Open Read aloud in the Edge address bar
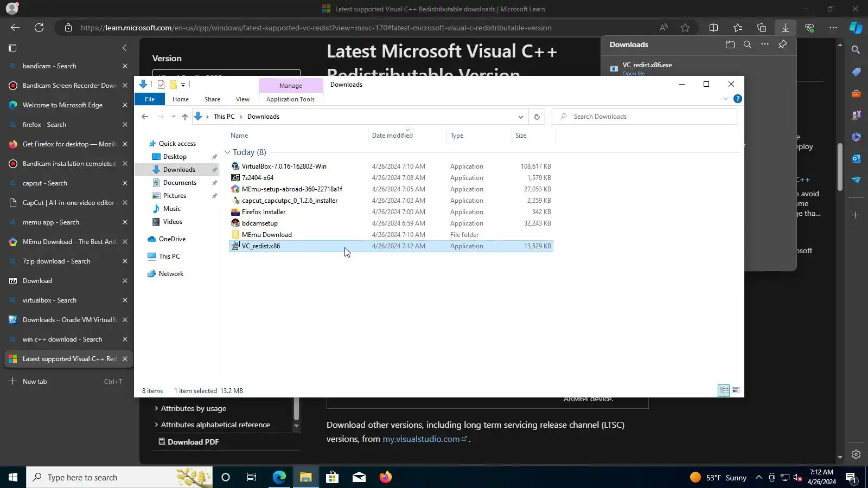Screen dimensions: 868x488 pos(663,28)
